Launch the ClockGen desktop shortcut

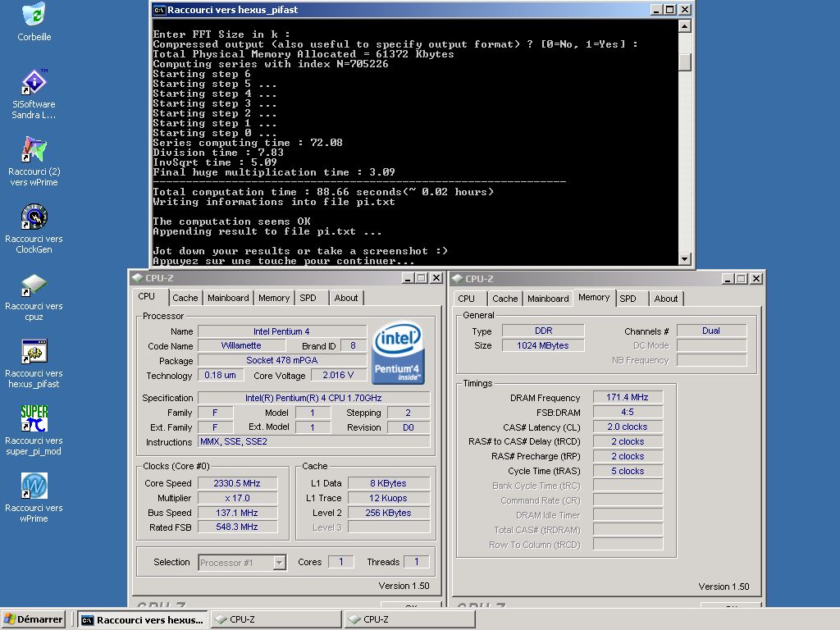point(34,217)
